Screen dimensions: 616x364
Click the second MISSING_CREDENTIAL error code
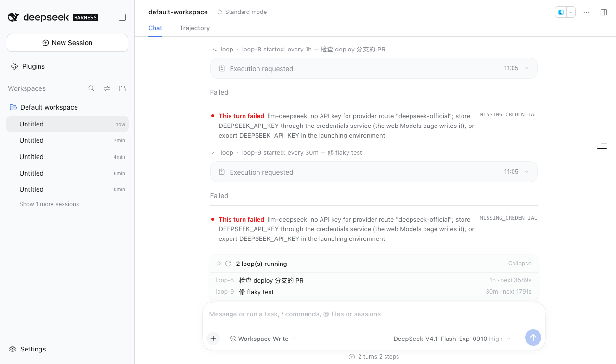point(508,218)
